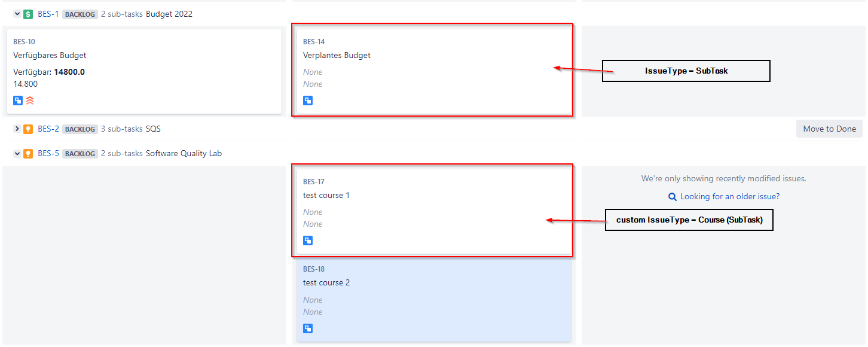Screen dimensions: 868x347
Task: Open the BES-5 issue key link
Action: click(x=48, y=154)
